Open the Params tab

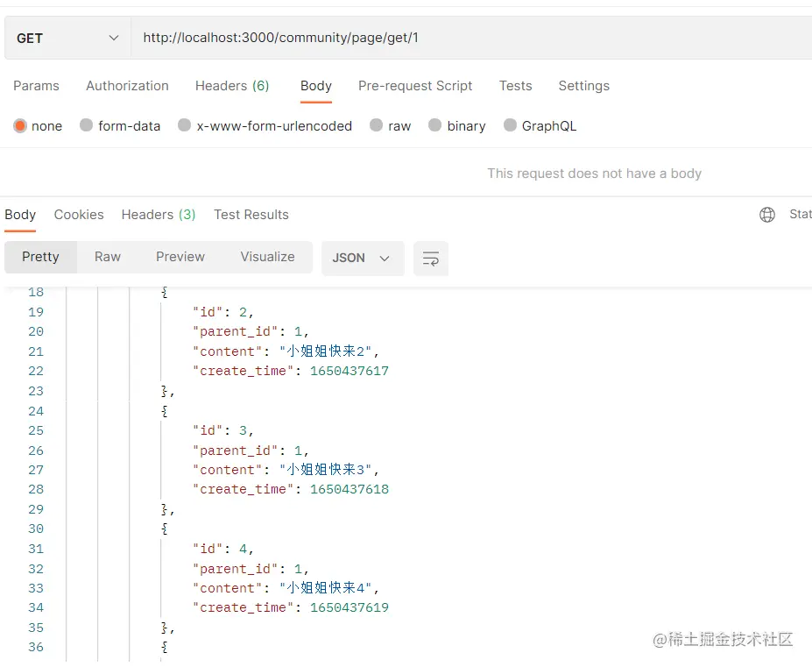pyautogui.click(x=36, y=86)
